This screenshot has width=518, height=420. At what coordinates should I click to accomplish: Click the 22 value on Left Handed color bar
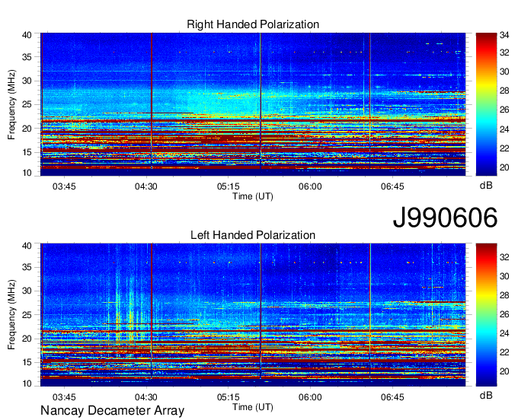[x=505, y=353]
